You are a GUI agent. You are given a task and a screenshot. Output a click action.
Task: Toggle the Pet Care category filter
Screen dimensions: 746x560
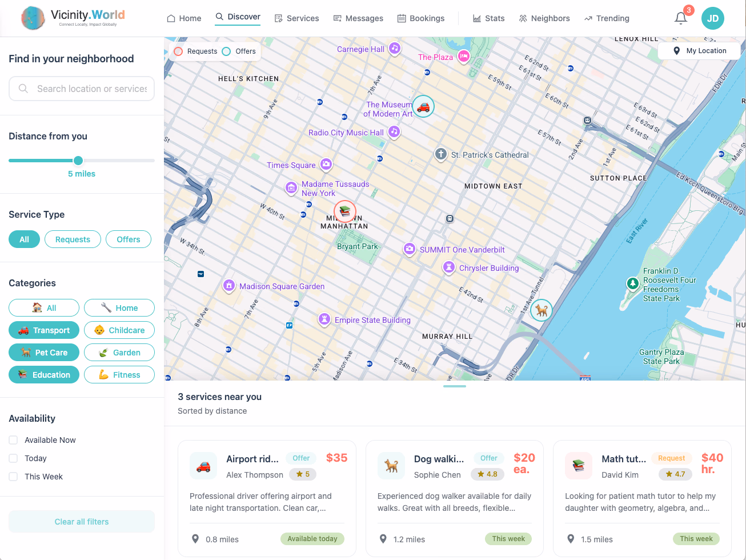pos(44,353)
